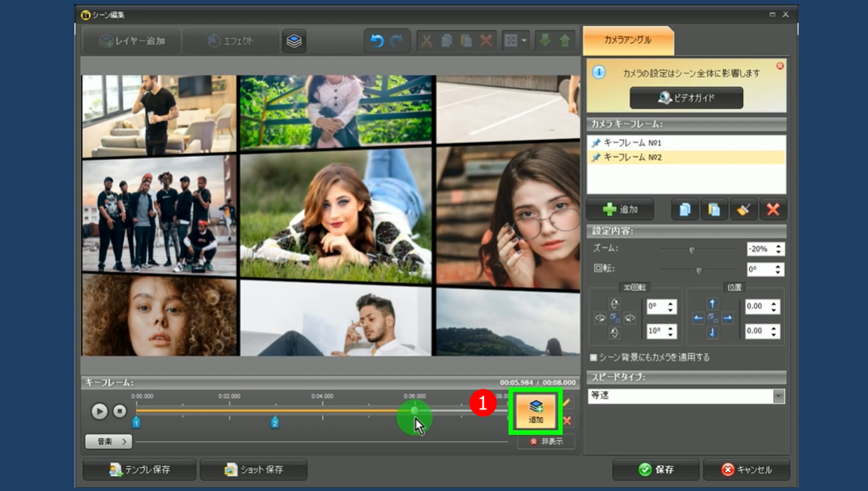The width and height of the screenshot is (868, 491).
Task: Click the position up arrow
Action: click(712, 304)
